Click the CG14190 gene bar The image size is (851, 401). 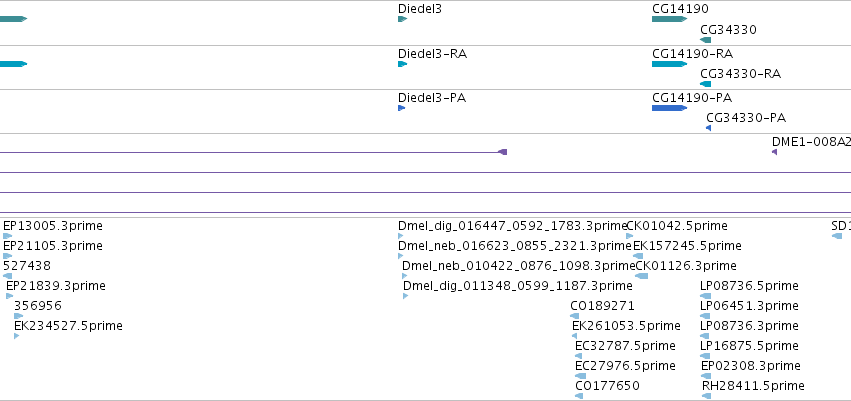pyautogui.click(x=669, y=19)
